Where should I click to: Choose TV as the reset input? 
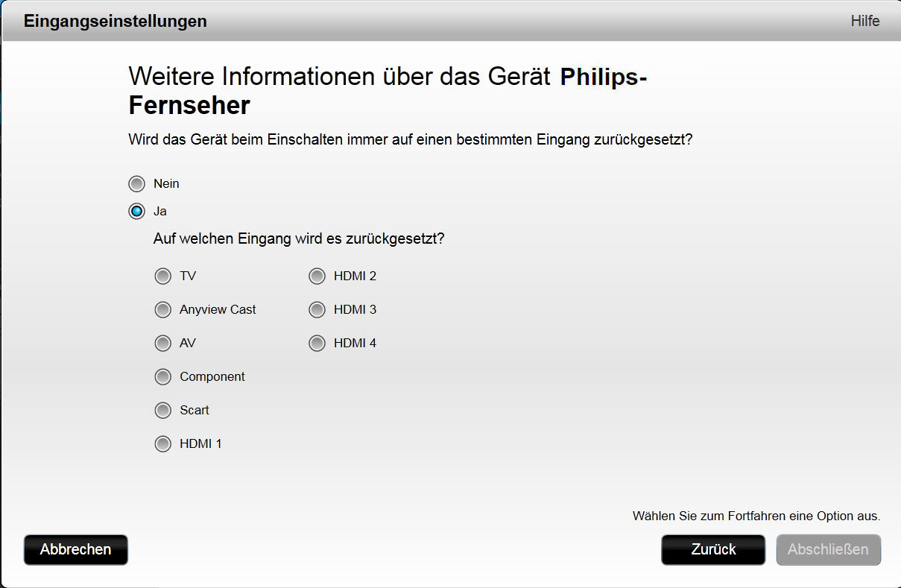(162, 276)
